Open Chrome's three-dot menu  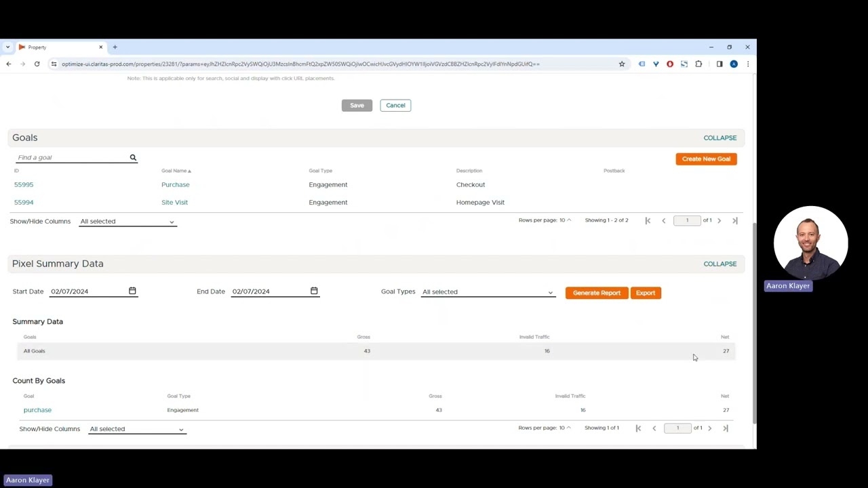click(x=747, y=64)
